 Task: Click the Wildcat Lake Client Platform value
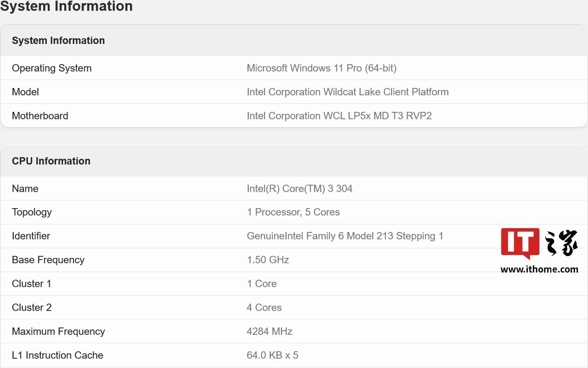(x=347, y=92)
